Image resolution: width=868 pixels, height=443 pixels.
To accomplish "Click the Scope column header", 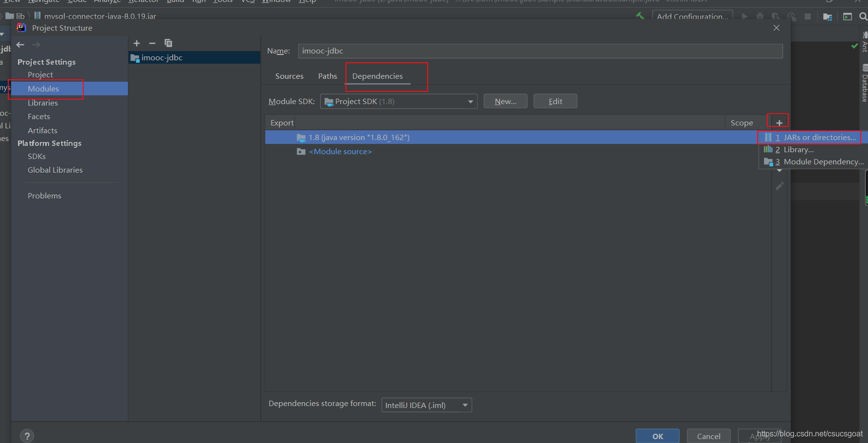I will [x=741, y=123].
